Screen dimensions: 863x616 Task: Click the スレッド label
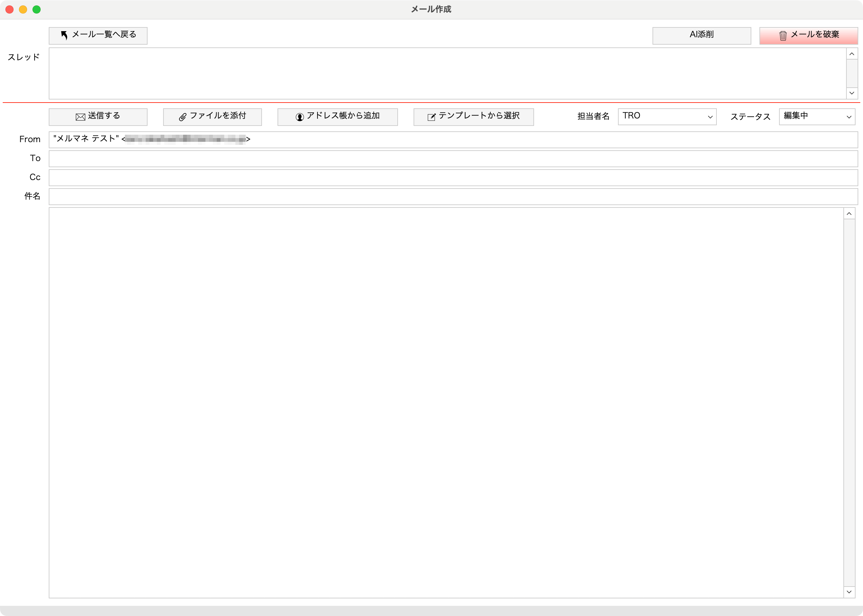(24, 57)
